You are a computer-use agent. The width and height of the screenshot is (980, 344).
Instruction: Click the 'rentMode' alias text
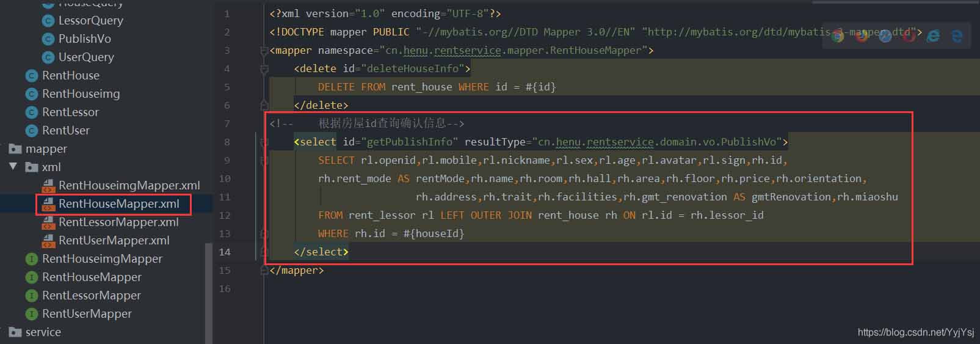tap(440, 178)
